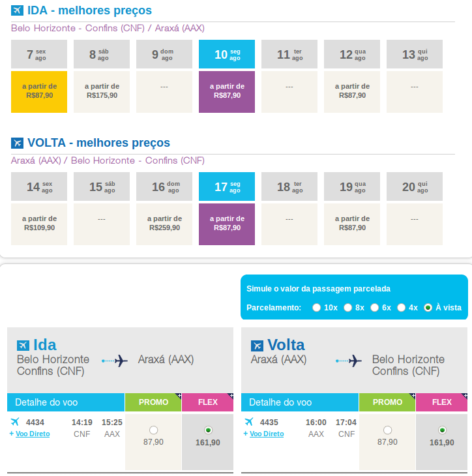Click the airplane icon beside VOLTA heading
This screenshot has height=476, width=472.
(18, 143)
